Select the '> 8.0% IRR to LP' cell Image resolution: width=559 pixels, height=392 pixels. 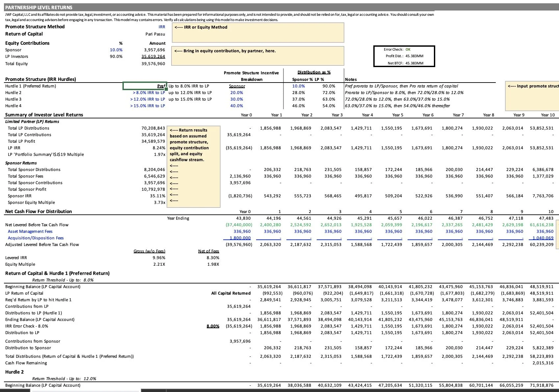(149, 93)
